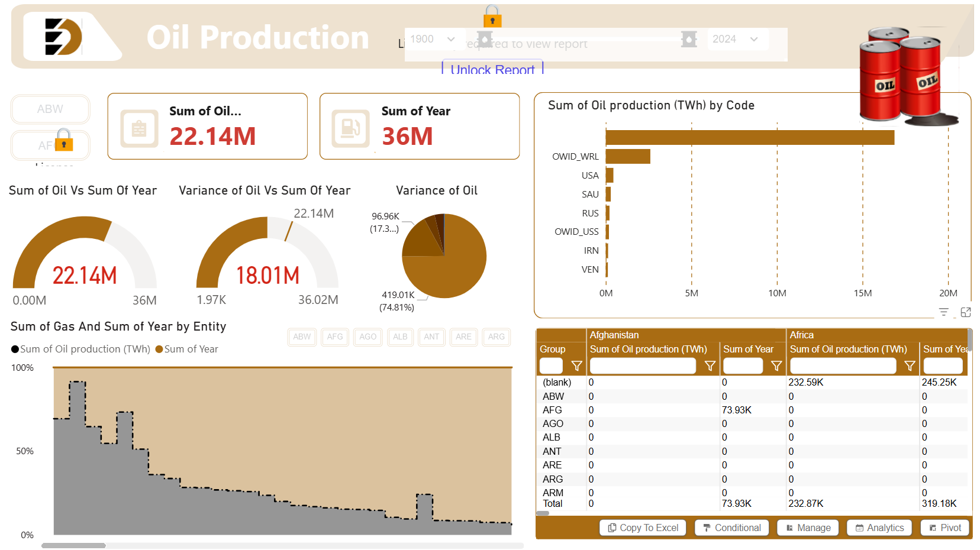Click the OWID_WRL bar in the chart

pos(628,156)
